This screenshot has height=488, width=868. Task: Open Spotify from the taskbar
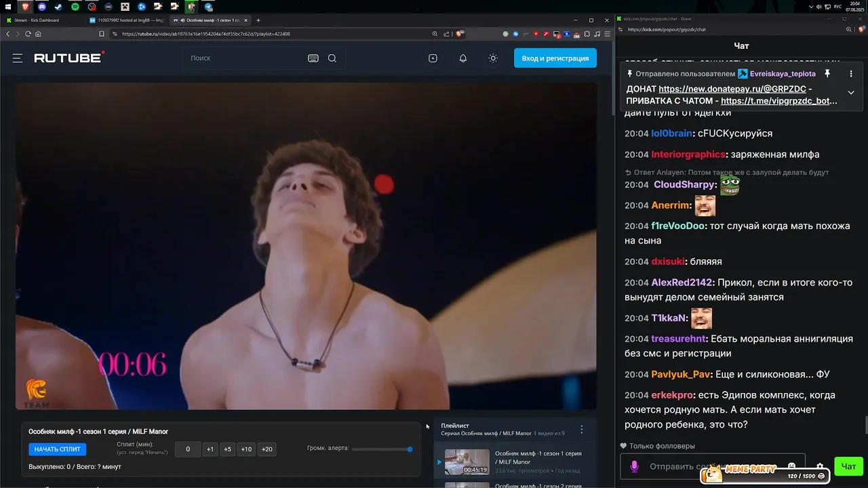coord(75,7)
